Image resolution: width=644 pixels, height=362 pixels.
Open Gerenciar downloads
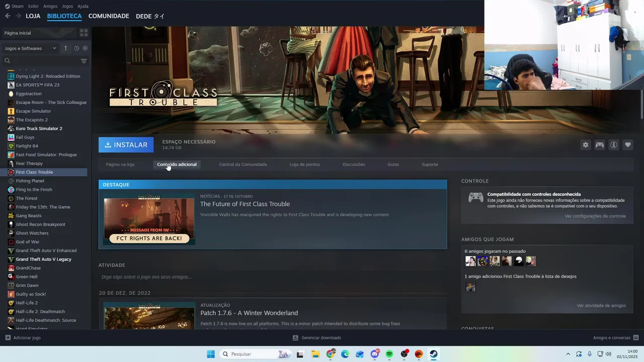pyautogui.click(x=317, y=338)
